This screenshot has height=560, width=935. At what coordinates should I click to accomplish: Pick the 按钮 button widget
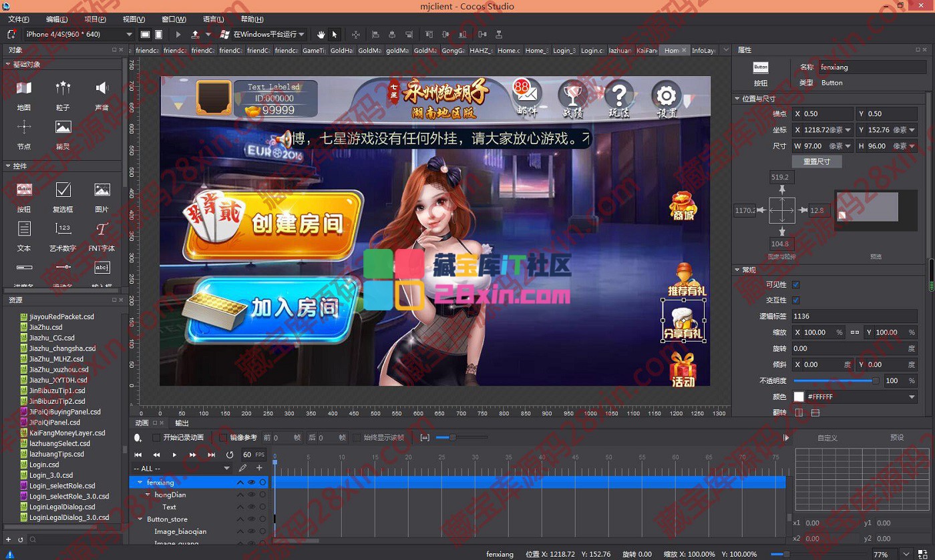[24, 197]
